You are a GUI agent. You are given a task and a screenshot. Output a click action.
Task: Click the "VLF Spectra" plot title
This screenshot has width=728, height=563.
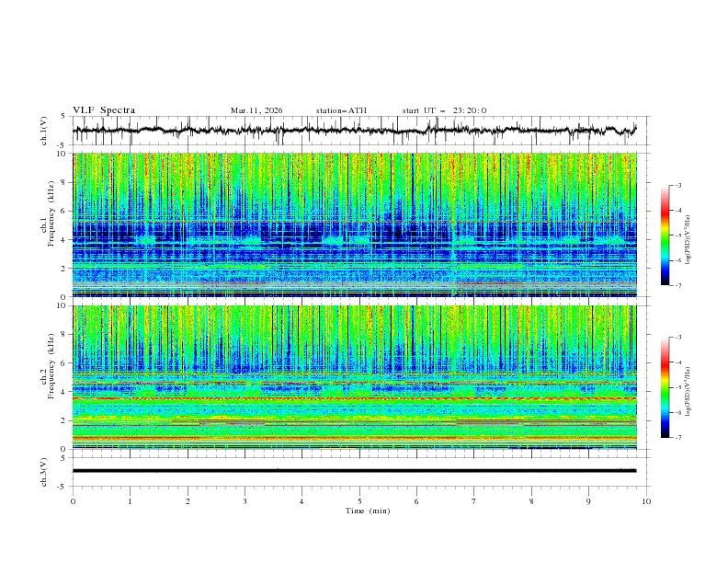click(104, 110)
